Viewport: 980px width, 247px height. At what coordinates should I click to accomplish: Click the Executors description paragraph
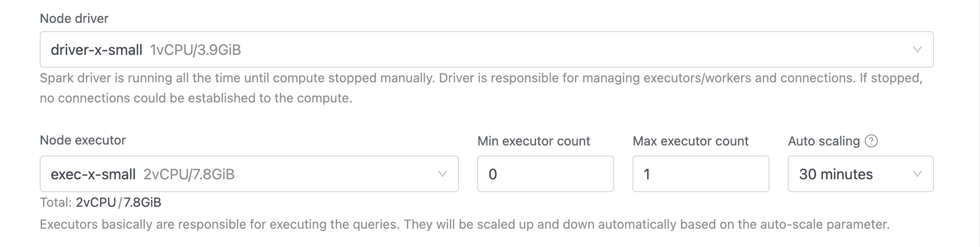tap(464, 225)
